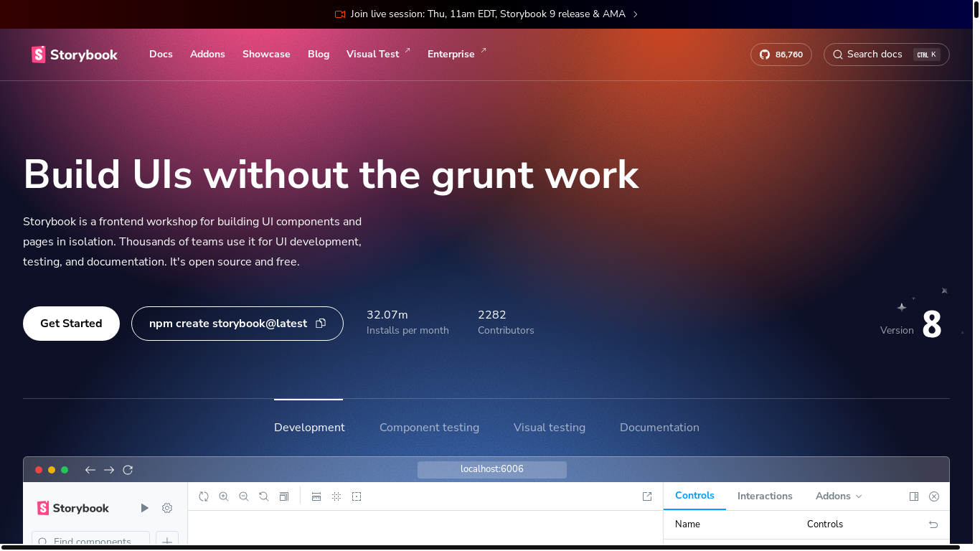Viewport: 980px width, 551px height.
Task: Click the '2282' contributors figure
Action: tap(492, 315)
